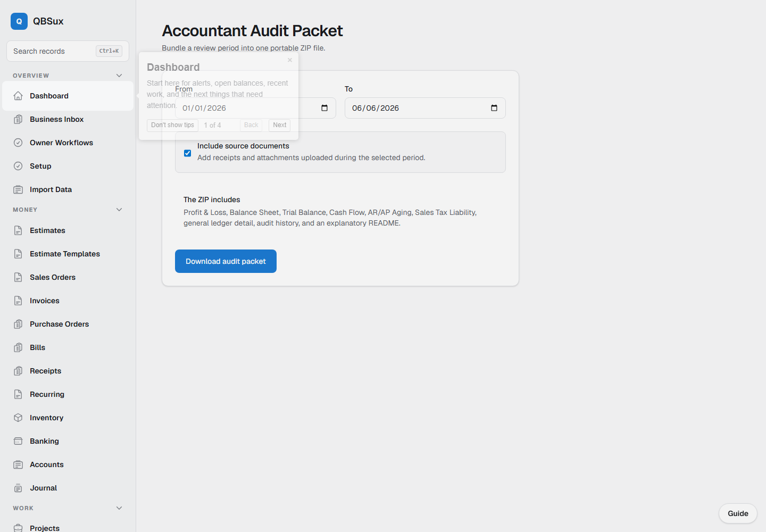Click the To date field 06/06/2026

425,108
